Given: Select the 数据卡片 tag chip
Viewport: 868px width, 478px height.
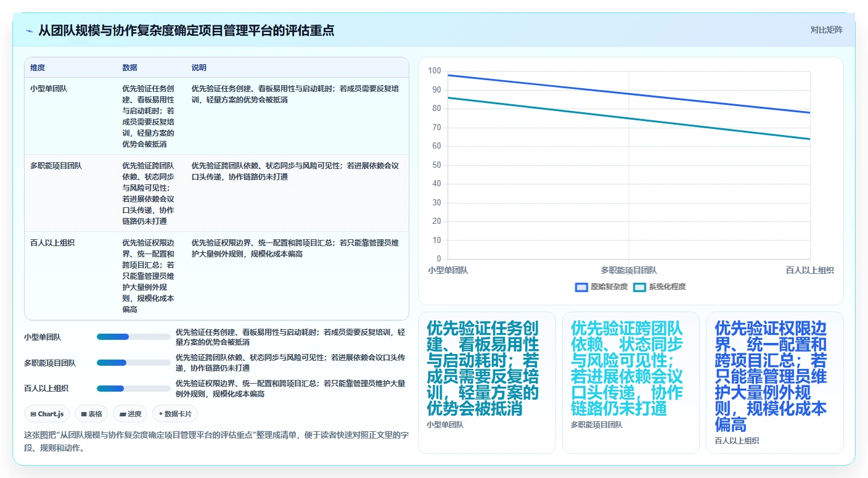Looking at the screenshot, I should [175, 414].
